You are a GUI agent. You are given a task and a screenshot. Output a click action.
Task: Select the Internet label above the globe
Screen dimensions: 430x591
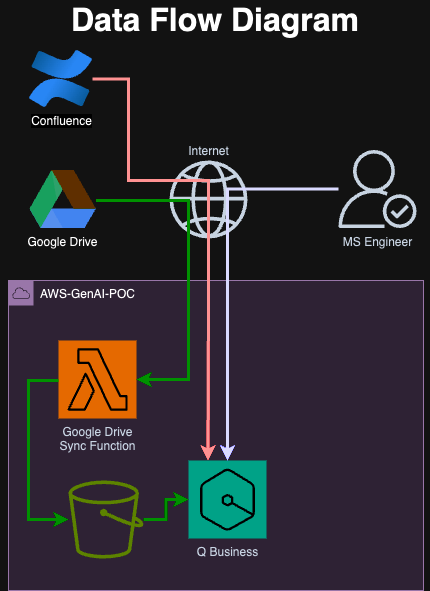208,151
